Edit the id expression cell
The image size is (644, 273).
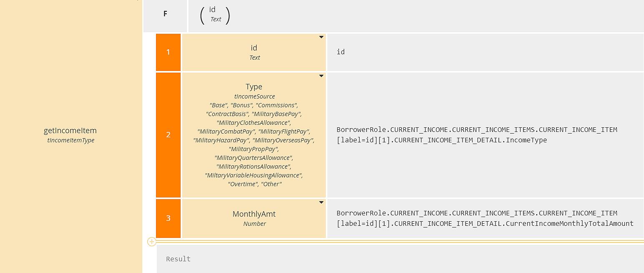(486, 52)
